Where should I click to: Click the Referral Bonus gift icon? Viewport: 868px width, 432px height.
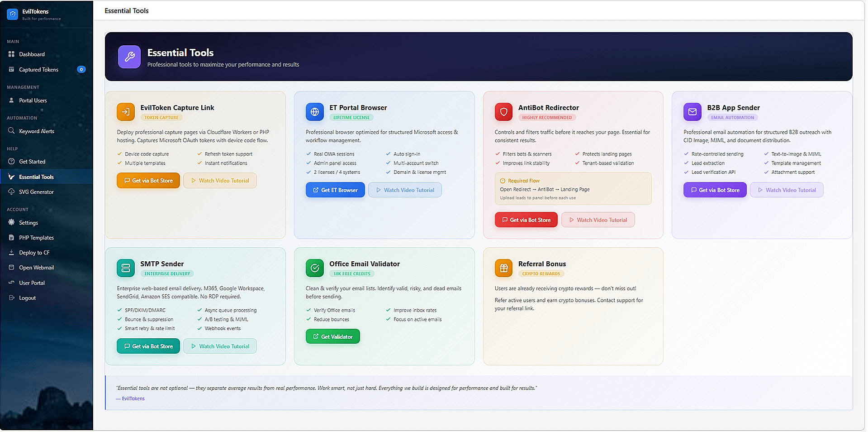pos(503,268)
